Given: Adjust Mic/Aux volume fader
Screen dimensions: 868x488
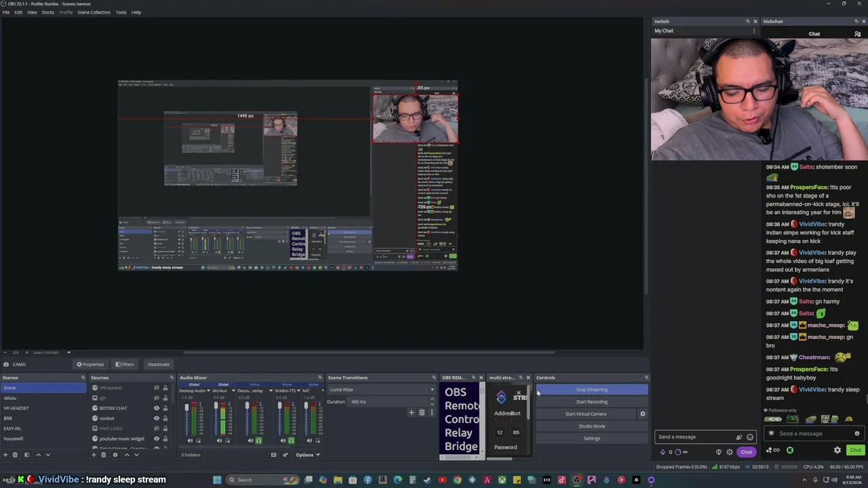Looking at the screenshot, I should pyautogui.click(x=216, y=405).
